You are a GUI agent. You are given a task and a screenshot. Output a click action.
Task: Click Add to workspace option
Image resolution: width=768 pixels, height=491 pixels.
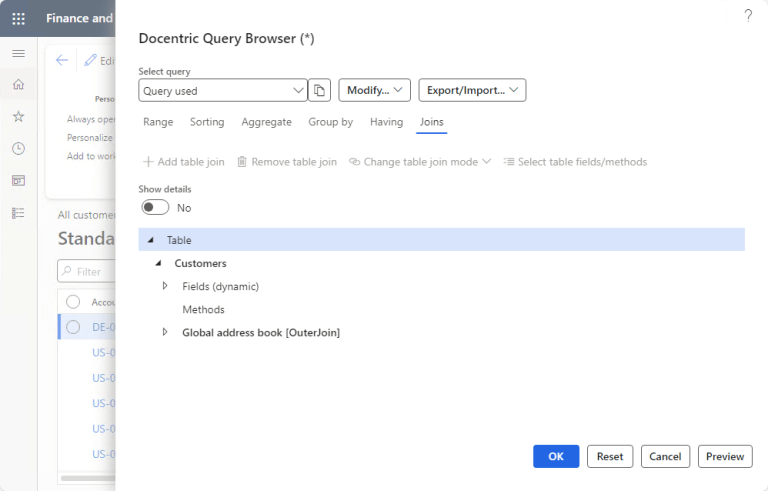(91, 156)
